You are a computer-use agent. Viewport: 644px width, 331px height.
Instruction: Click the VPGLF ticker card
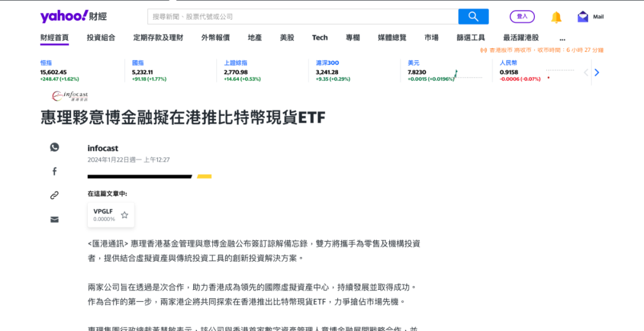point(110,215)
